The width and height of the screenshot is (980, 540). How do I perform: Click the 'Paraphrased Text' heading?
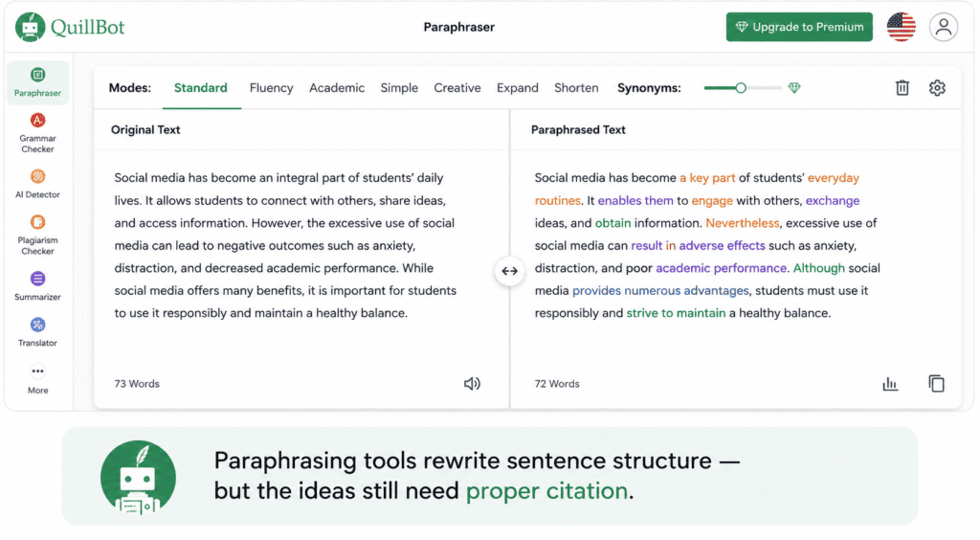tap(578, 129)
